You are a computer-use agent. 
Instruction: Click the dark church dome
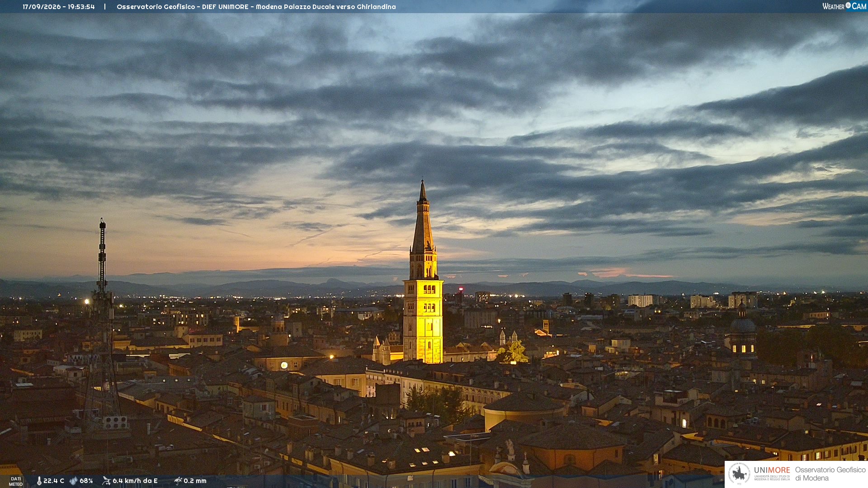click(743, 324)
